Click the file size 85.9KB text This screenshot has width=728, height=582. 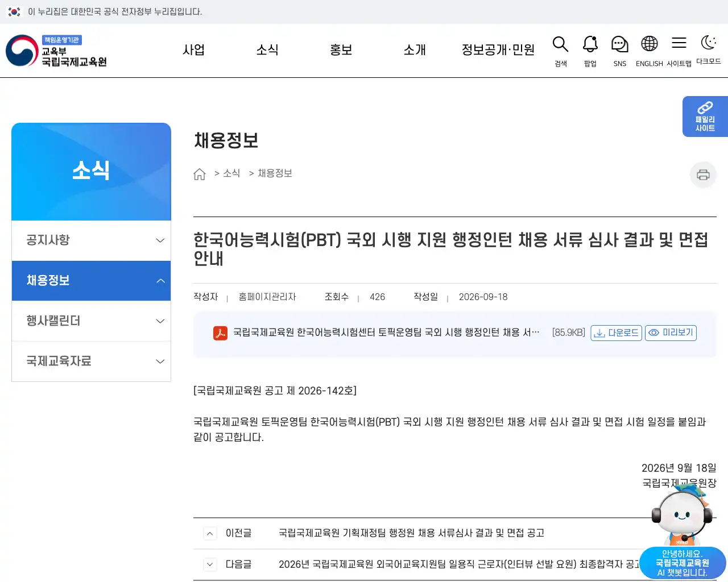569,332
